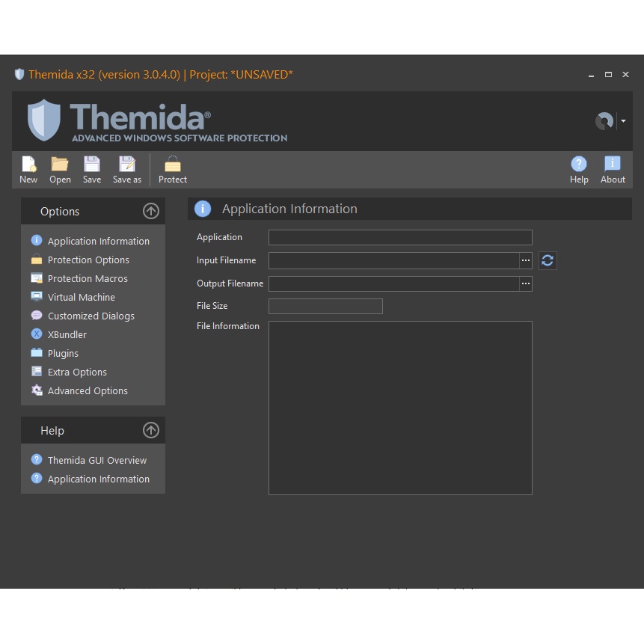
Task: Click the Protect icon to protect the application
Action: pyautogui.click(x=173, y=169)
